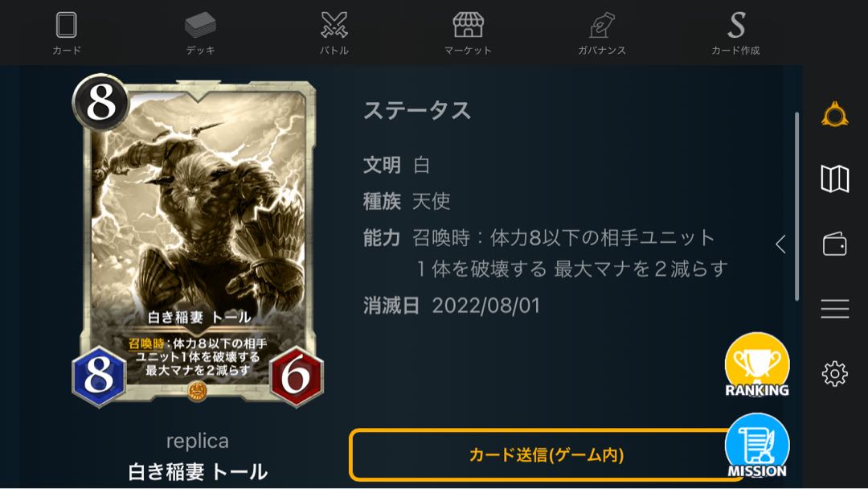868x489 pixels.
Task: Open the wallet icon in sidebar
Action: [835, 244]
